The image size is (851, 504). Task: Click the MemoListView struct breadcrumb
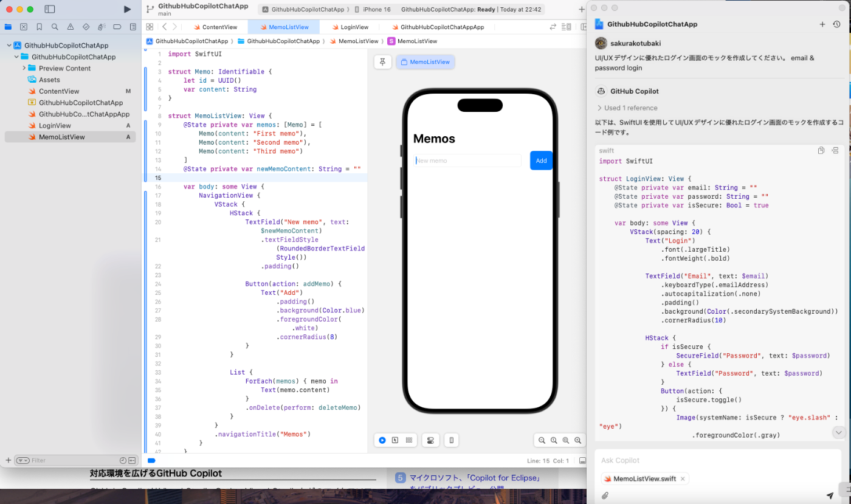tap(412, 41)
